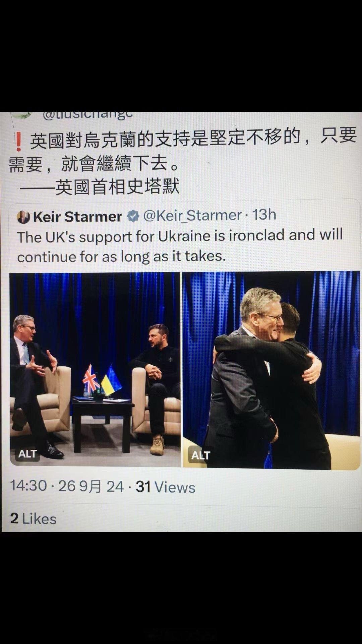Click the partially visible avatar at top left
Image resolution: width=362 pixels, height=644 pixels.
click(21, 115)
